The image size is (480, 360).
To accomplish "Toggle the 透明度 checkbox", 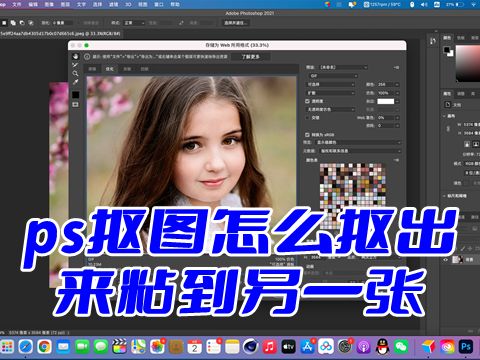I will (307, 101).
